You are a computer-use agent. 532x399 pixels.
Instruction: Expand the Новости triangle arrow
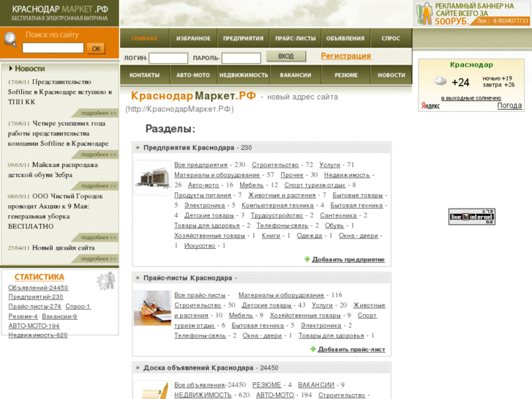[11, 69]
